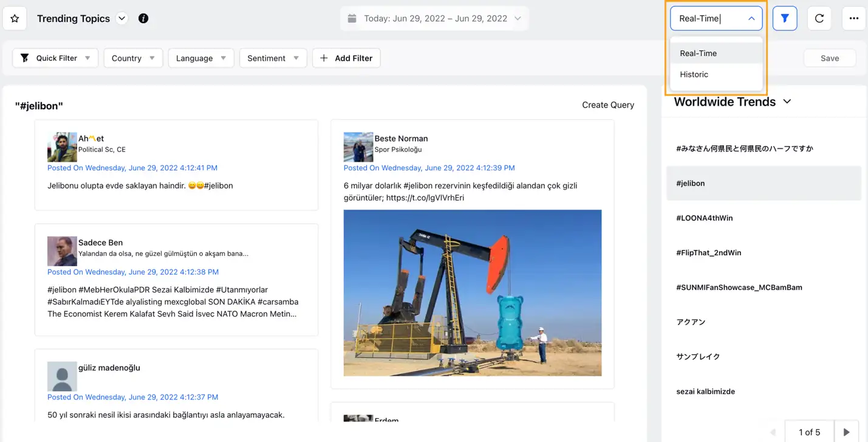The height and width of the screenshot is (442, 868).
Task: Open the Country filter dropdown
Action: point(132,58)
